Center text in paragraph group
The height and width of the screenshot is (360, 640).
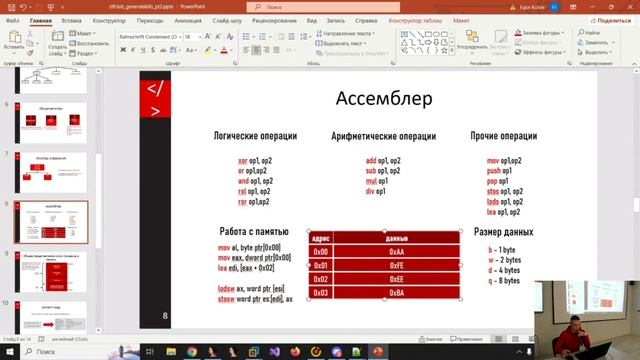click(256, 50)
